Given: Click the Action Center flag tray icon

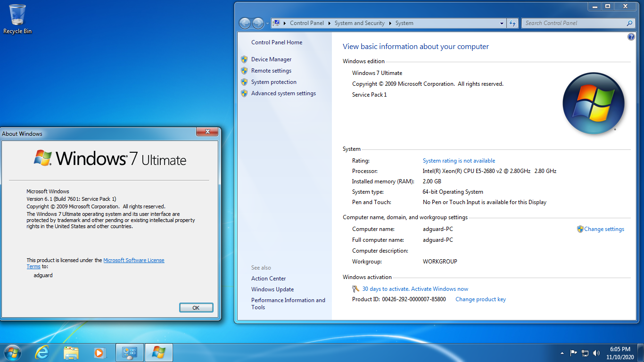Looking at the screenshot, I should click(574, 353).
